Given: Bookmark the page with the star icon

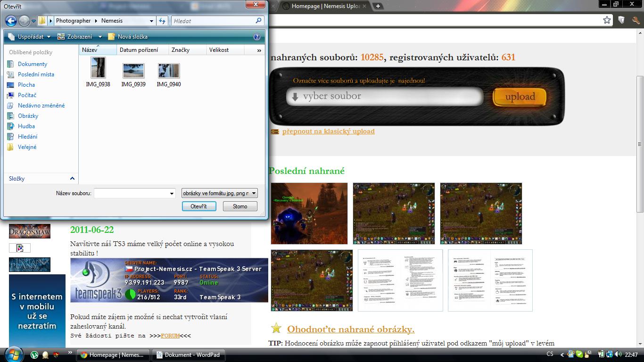Looking at the screenshot, I should [x=607, y=20].
